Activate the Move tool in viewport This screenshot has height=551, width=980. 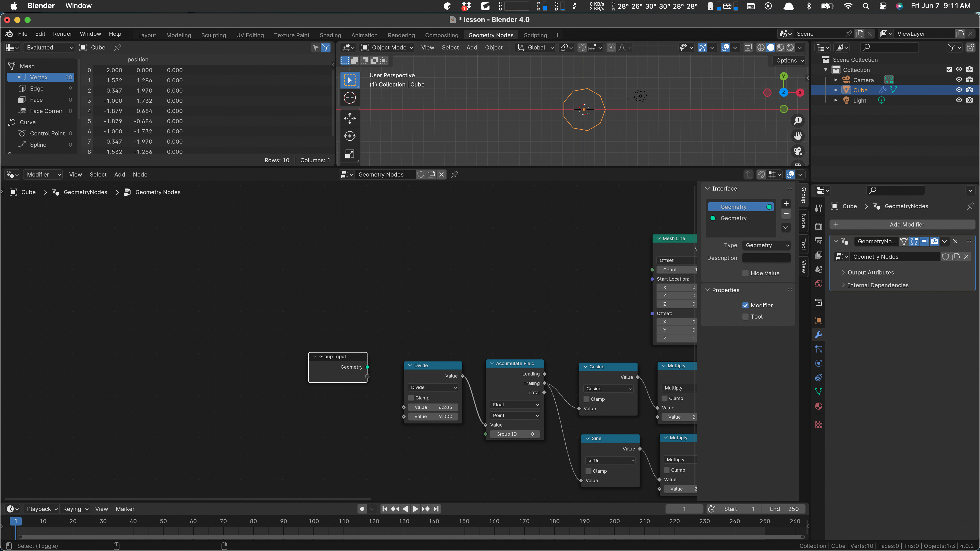tap(350, 118)
